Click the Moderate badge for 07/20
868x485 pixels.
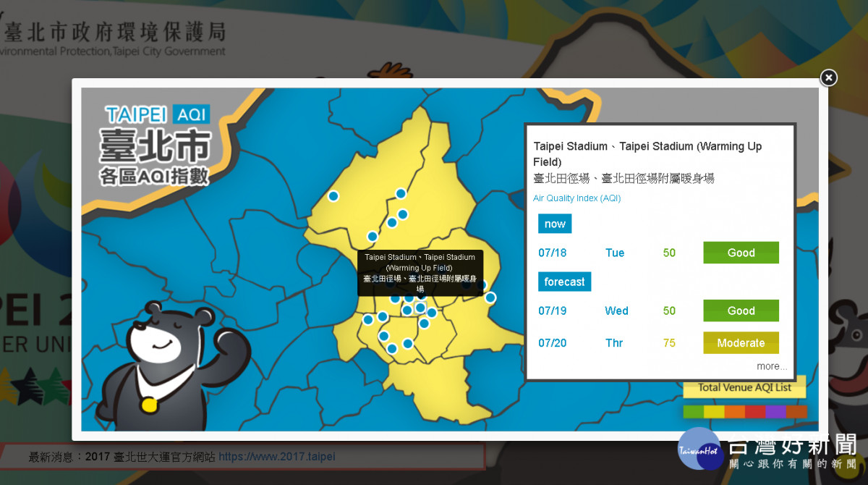tap(741, 343)
